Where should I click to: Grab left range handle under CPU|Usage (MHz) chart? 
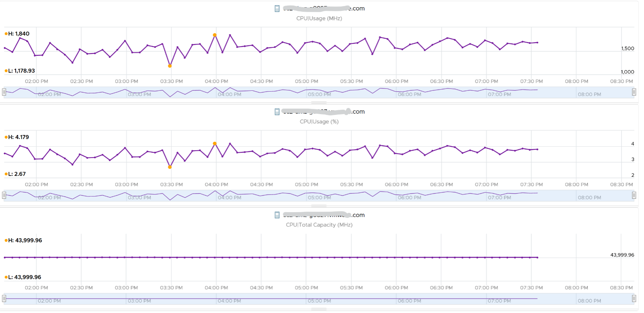tap(4, 92)
